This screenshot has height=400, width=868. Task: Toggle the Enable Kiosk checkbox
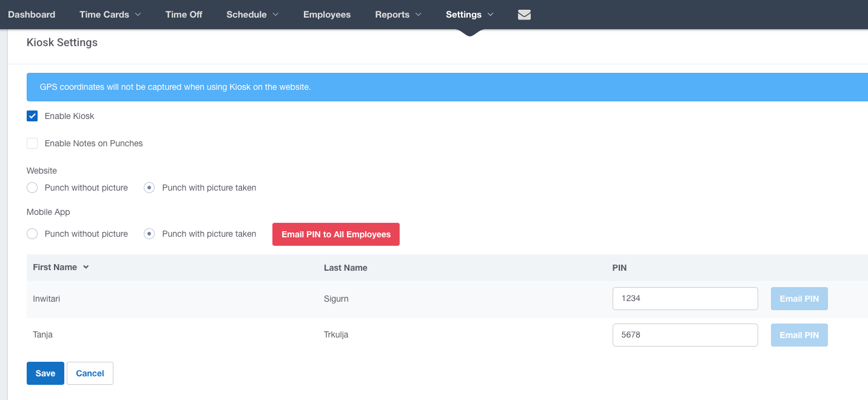tap(32, 116)
